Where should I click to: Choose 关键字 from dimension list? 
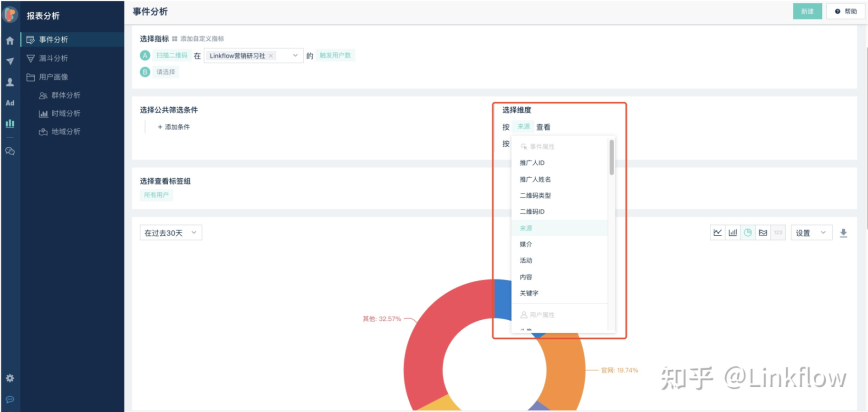[x=559, y=293]
